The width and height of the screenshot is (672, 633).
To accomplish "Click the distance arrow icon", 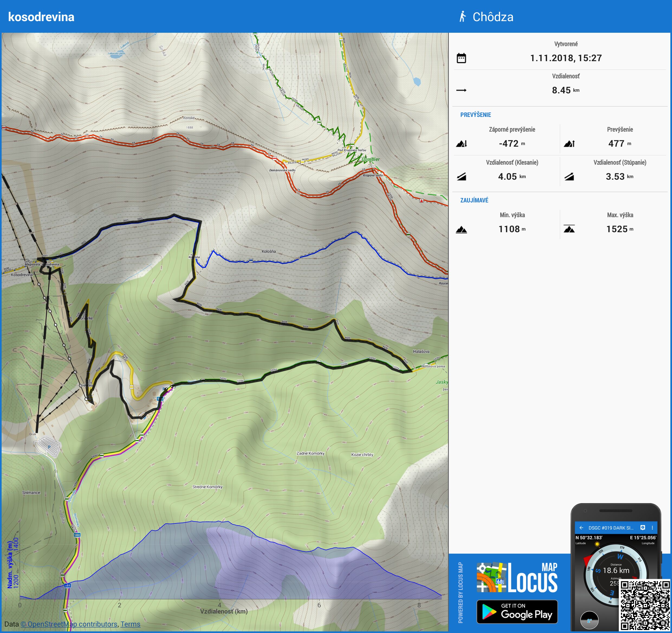I will pos(461,90).
